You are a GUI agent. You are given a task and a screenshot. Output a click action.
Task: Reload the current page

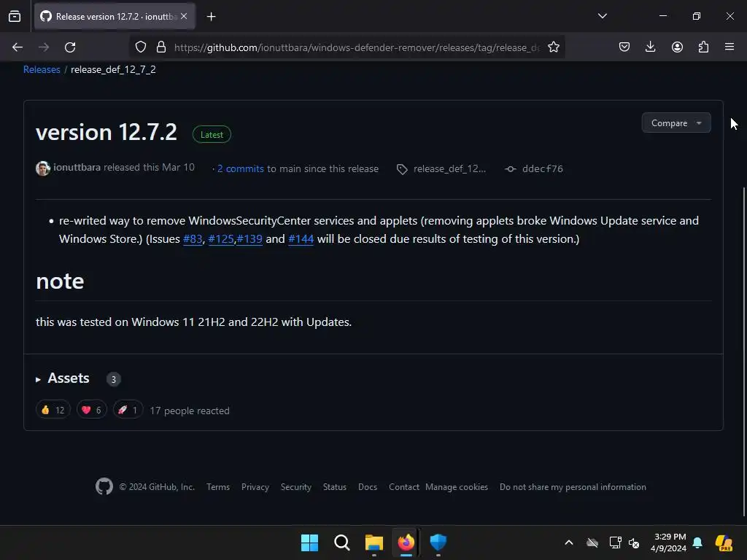pos(70,47)
